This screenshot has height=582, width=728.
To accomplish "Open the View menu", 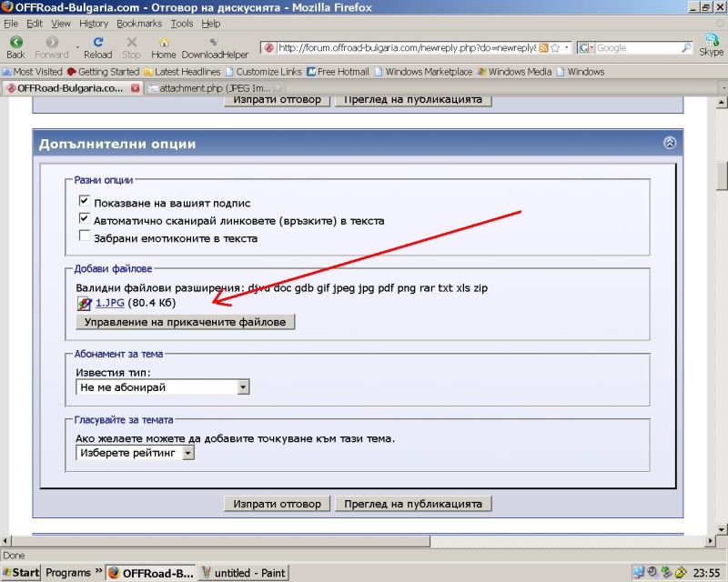I will tap(61, 24).
